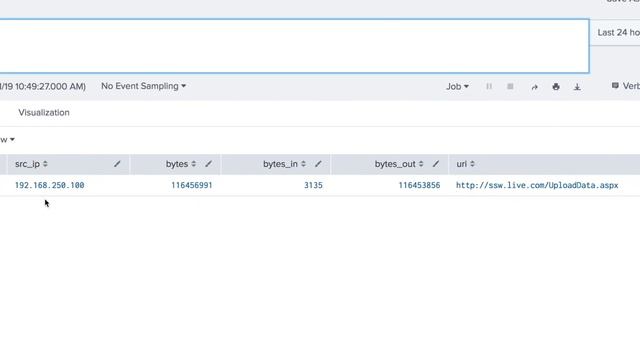Select the IP 192.168.250.100 cell
Screen dimensions: 640x360
[49, 185]
